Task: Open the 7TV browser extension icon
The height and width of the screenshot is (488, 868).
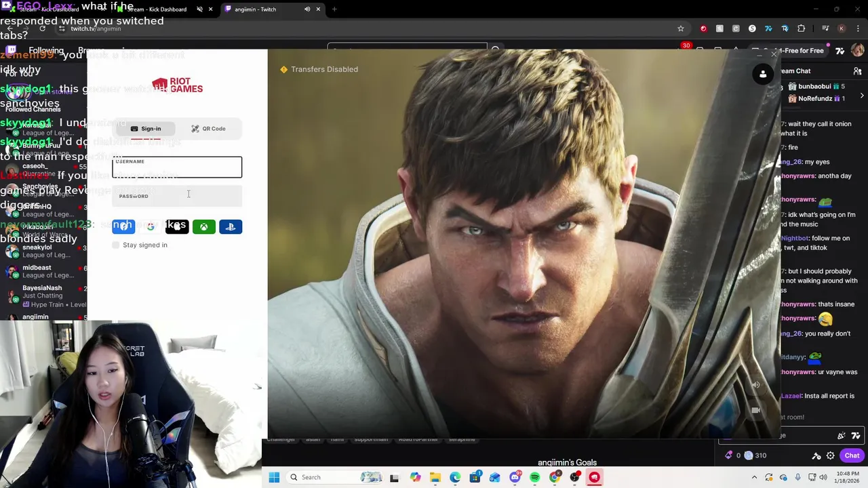Action: pos(768,28)
